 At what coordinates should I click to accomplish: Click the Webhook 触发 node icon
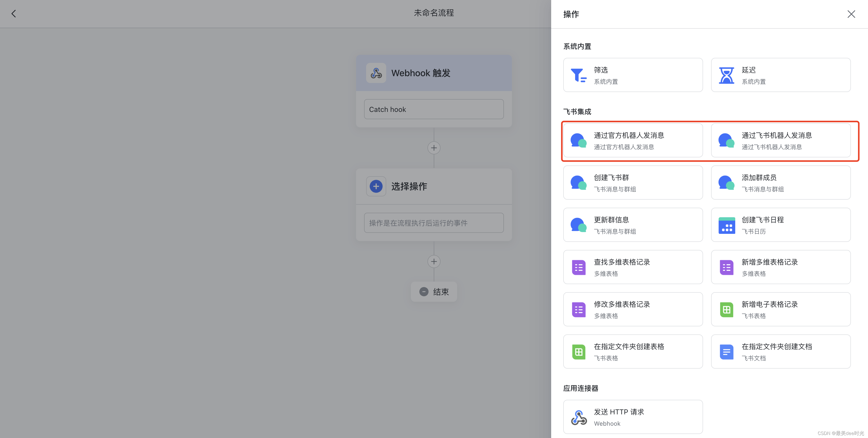pyautogui.click(x=376, y=73)
